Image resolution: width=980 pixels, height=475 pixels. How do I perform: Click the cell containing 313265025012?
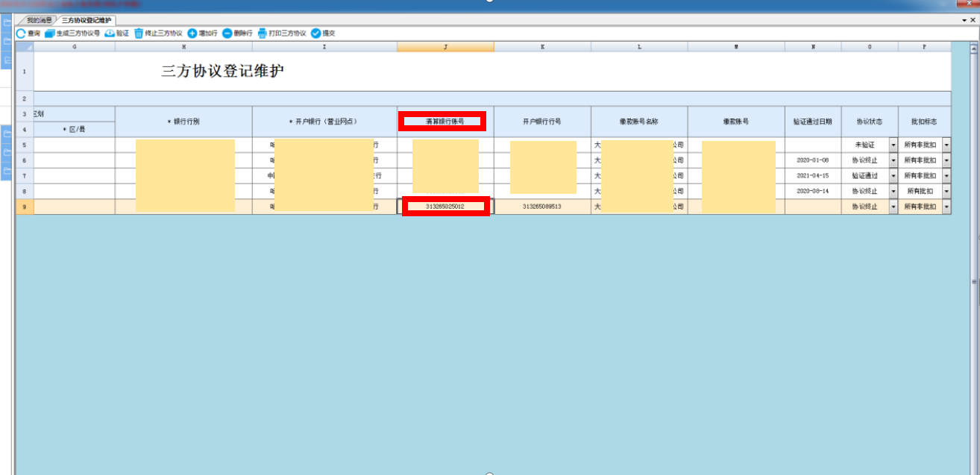coord(445,207)
